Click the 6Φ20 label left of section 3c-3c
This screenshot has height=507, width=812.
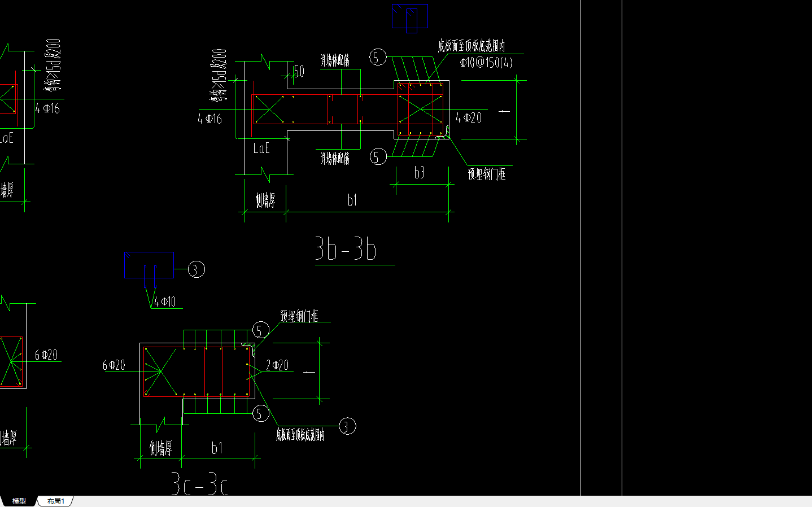click(114, 365)
